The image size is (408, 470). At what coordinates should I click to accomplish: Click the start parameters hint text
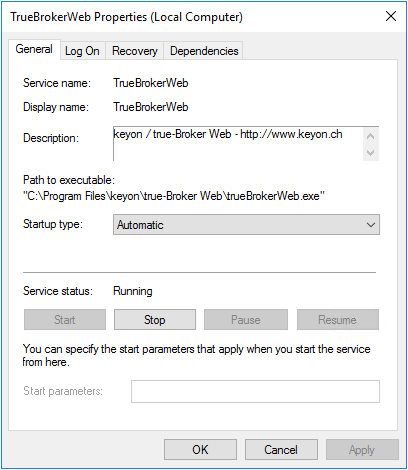click(197, 355)
